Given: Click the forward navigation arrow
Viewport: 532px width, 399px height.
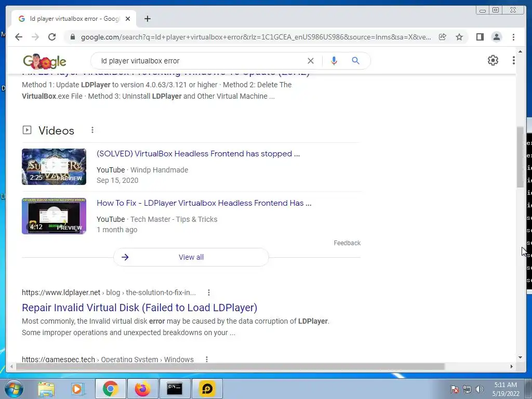Looking at the screenshot, I should pos(35,37).
